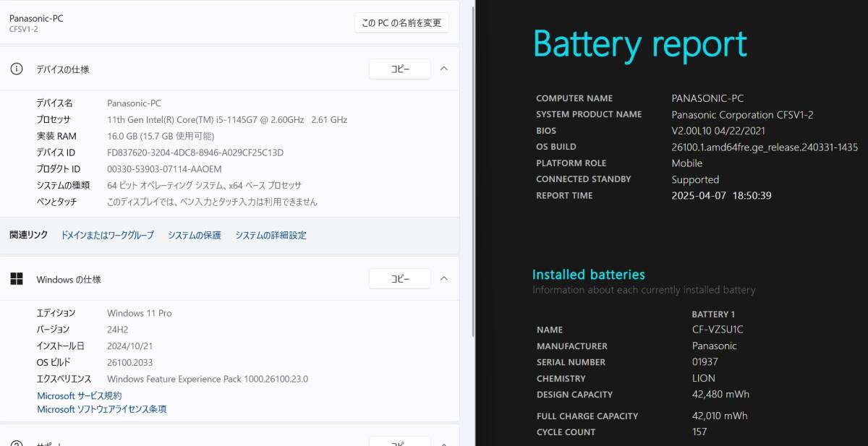Image resolution: width=868 pixels, height=446 pixels.
Task: Select processor value 11th Gen Intel Core i5-1145G7
Action: (227, 119)
